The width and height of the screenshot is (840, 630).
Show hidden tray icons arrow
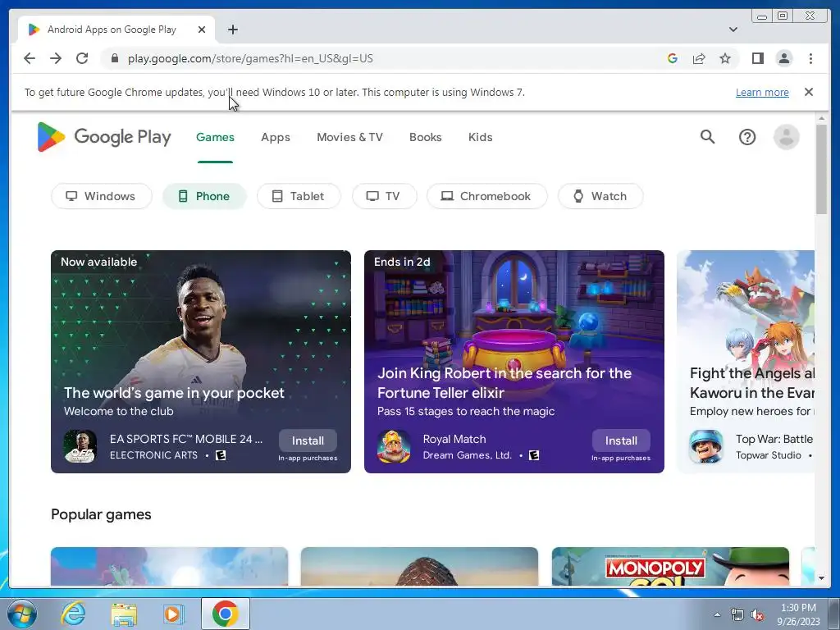(717, 615)
